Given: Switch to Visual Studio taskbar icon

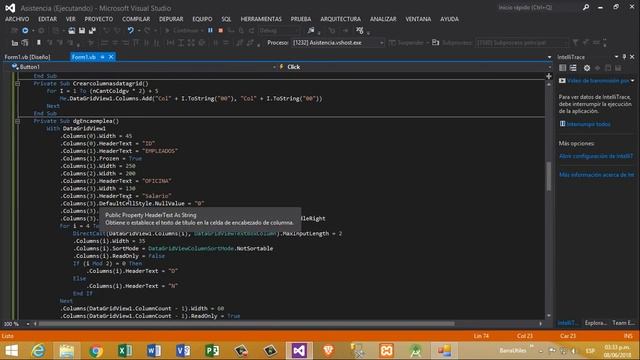Looking at the screenshot, I should (299, 351).
